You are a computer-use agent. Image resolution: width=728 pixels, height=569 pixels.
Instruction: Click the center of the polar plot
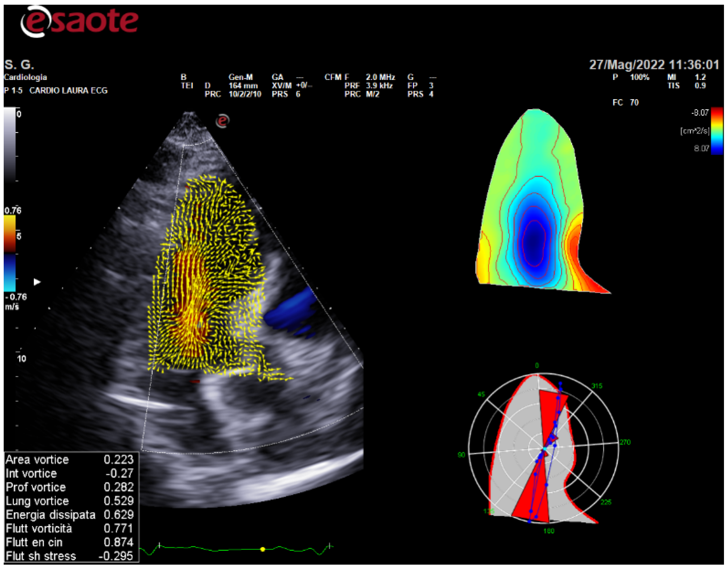[544, 449]
